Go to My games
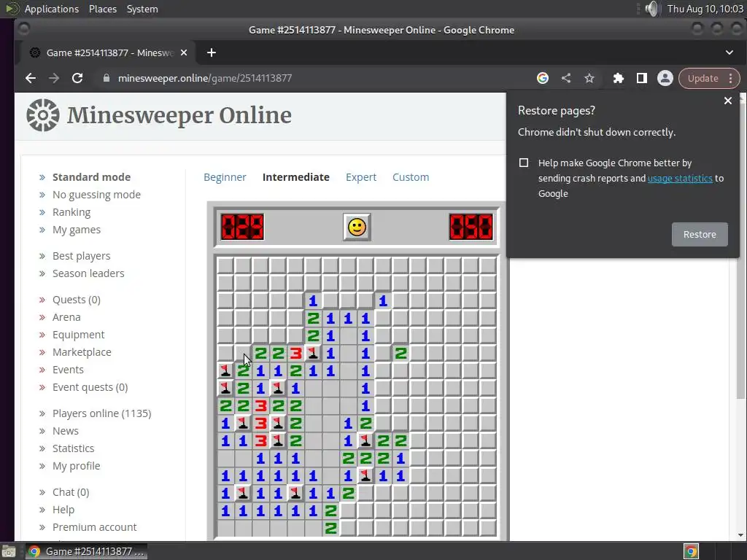The height and width of the screenshot is (560, 747). 76,230
